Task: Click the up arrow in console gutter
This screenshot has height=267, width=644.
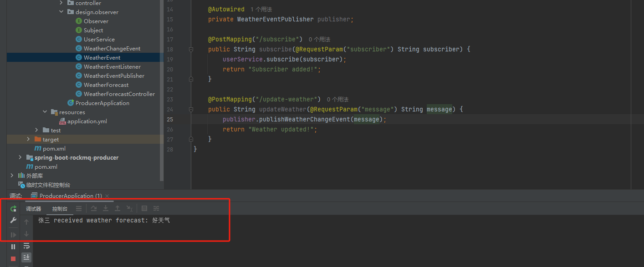Action: tap(26, 222)
